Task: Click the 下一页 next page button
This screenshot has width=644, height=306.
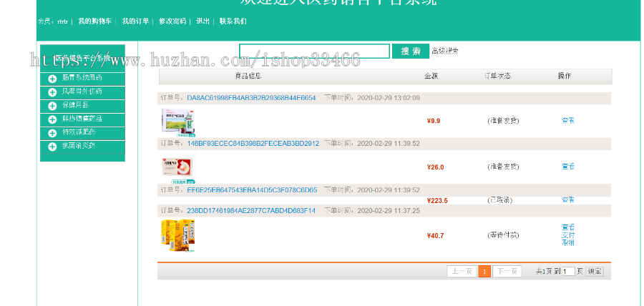Action: [x=507, y=272]
